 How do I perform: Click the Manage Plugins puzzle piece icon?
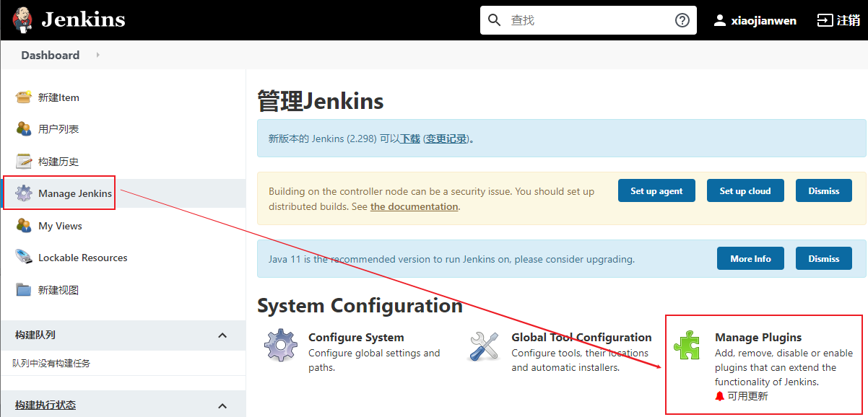click(687, 345)
